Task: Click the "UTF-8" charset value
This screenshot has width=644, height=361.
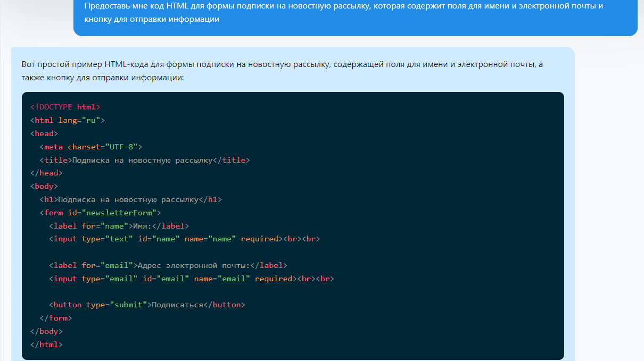Action: click(x=121, y=147)
